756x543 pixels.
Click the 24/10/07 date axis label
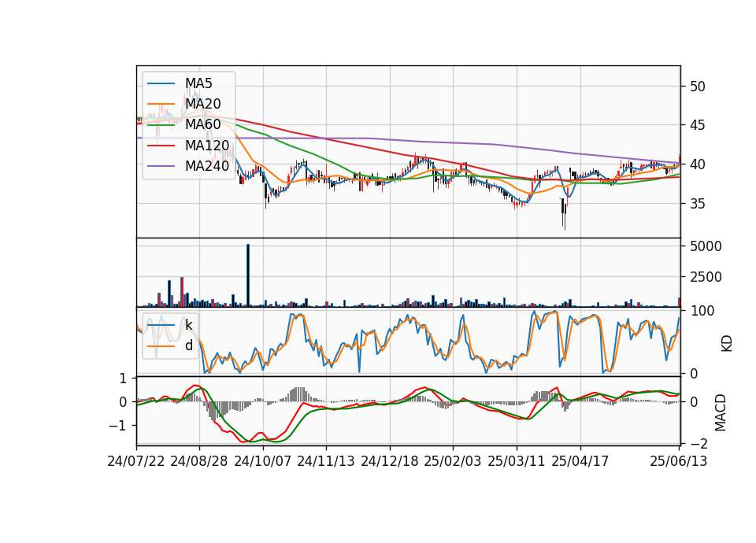pos(263,461)
